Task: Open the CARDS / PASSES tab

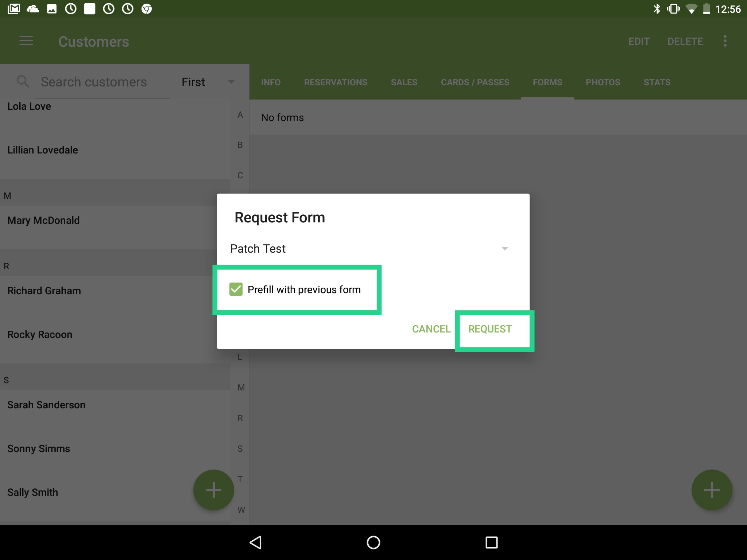Action: 475,82
